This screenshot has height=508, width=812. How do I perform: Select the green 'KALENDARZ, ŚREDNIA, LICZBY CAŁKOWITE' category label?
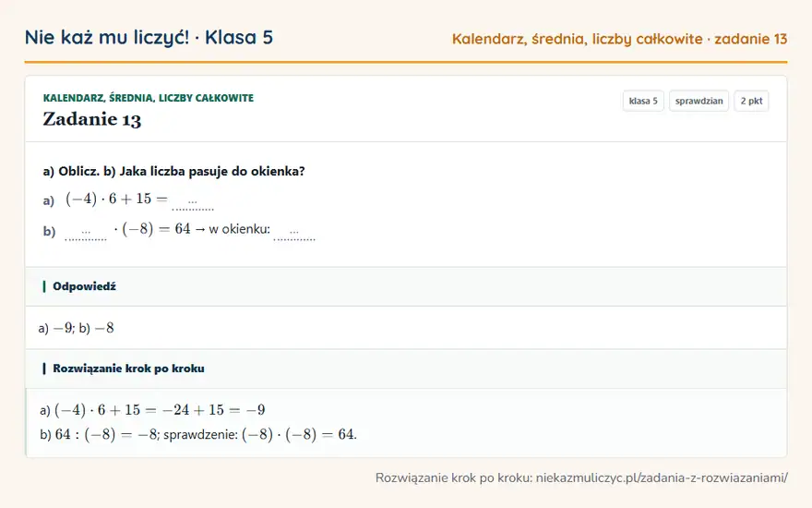click(x=149, y=98)
